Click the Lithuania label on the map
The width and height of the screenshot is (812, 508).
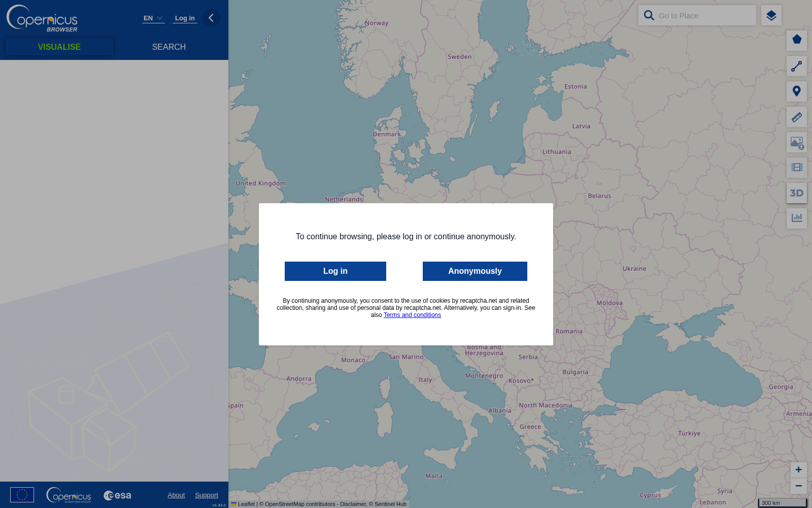(x=557, y=151)
